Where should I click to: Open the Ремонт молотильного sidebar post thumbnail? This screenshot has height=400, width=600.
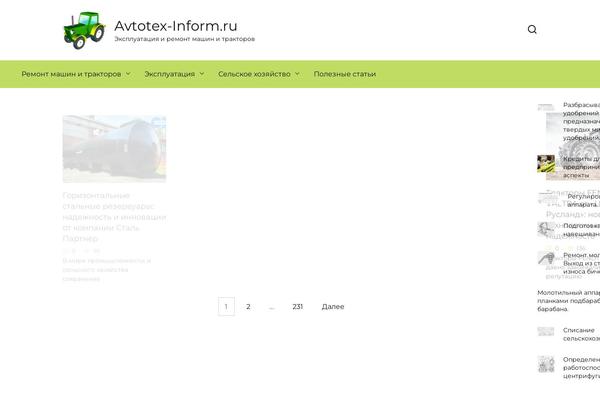click(x=546, y=258)
